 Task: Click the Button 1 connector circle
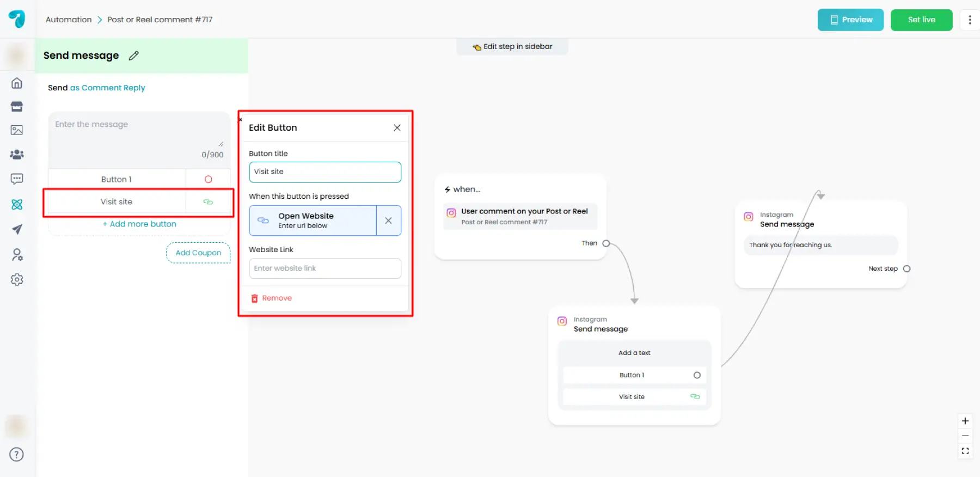point(697,375)
